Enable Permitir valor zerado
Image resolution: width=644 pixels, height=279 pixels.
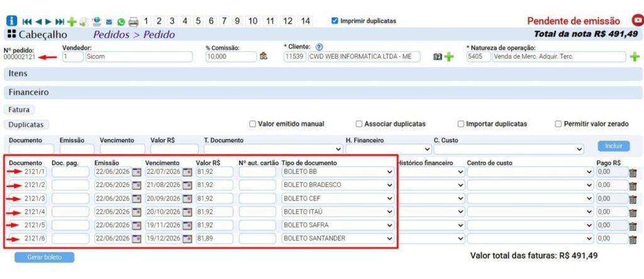(558, 124)
